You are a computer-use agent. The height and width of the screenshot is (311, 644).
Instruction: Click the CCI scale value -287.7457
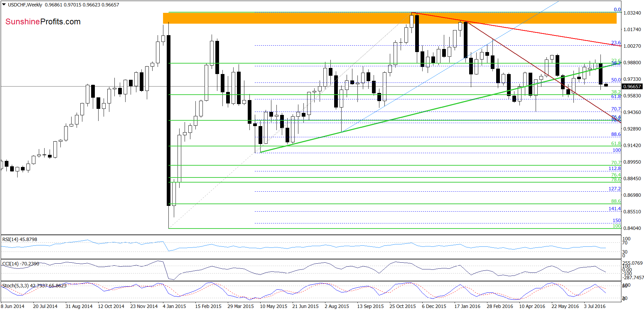[633, 278]
